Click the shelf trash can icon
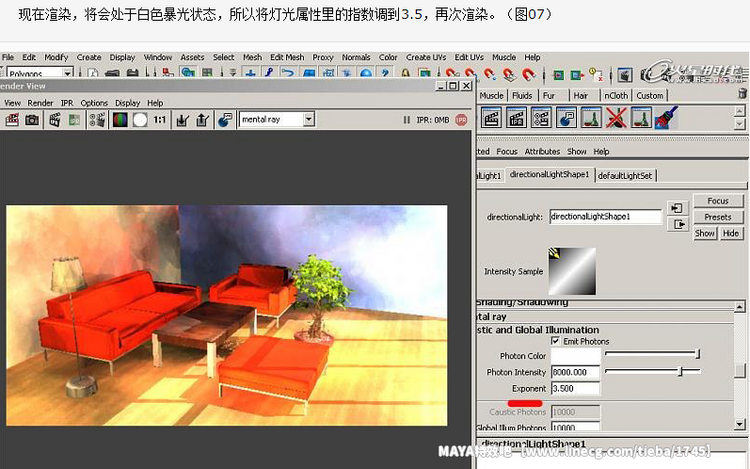 (x=742, y=93)
